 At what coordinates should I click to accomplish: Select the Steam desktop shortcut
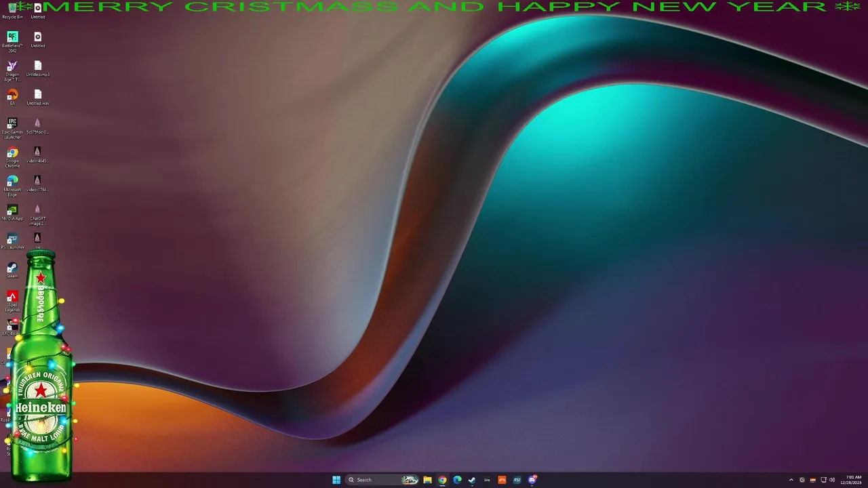pyautogui.click(x=12, y=270)
